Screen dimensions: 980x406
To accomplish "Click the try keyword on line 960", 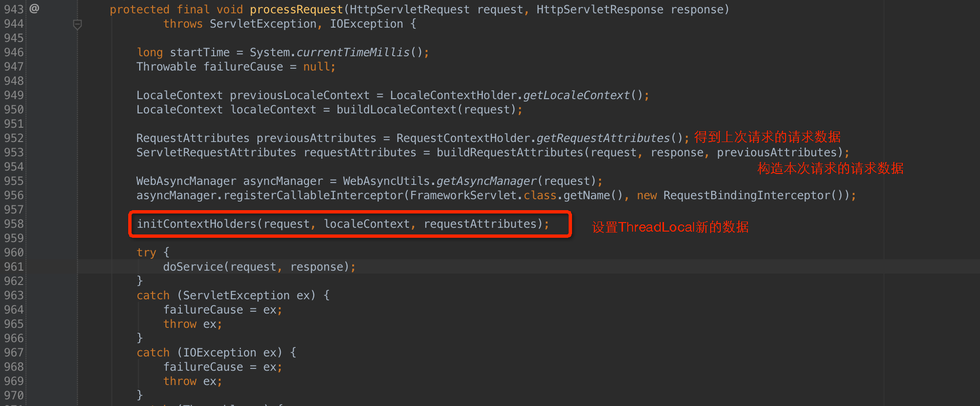I will click(146, 253).
